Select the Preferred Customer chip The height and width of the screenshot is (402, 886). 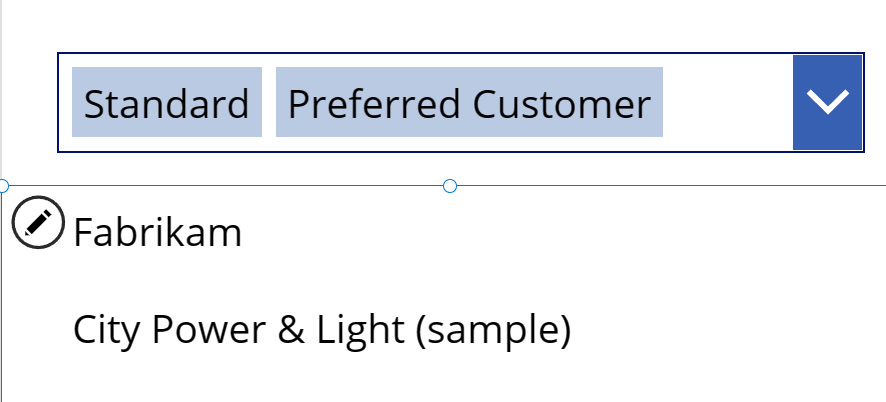click(469, 102)
